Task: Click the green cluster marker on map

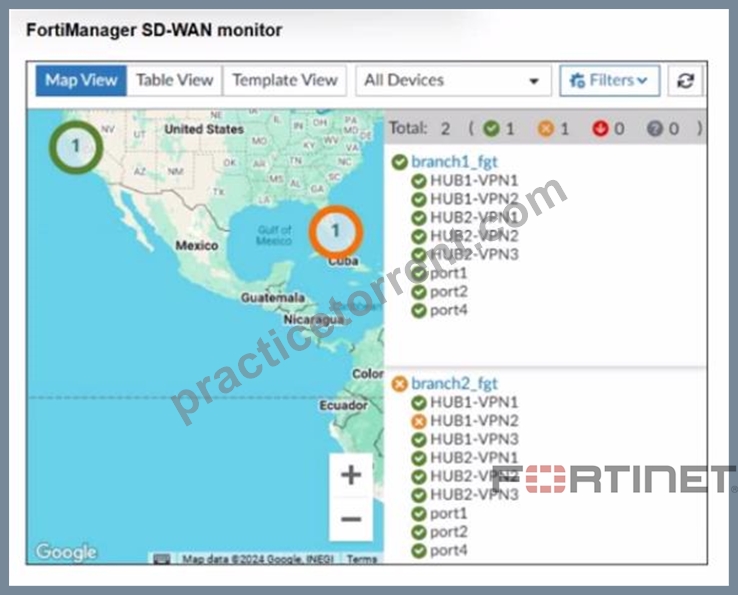Action: click(x=76, y=147)
